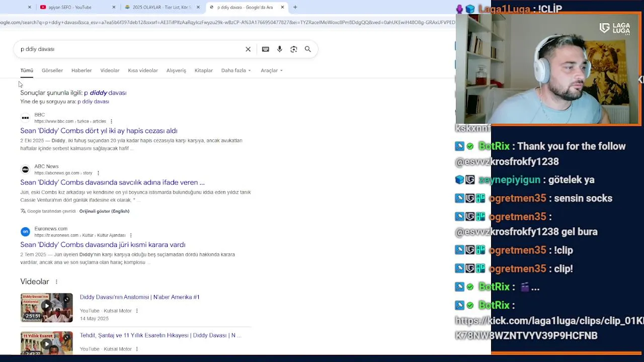The image size is (644, 362).
Task: Click the magnifier search submit icon
Action: [308, 49]
